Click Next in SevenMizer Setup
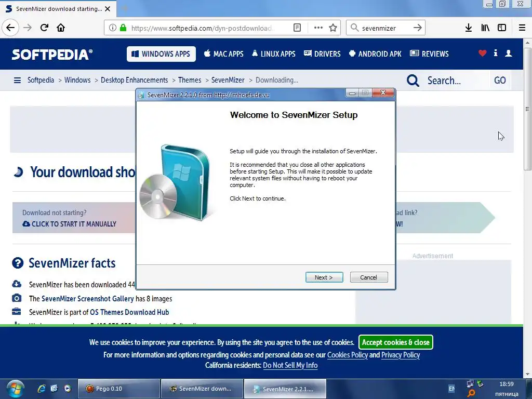Image resolution: width=532 pixels, height=399 pixels. 324,277
